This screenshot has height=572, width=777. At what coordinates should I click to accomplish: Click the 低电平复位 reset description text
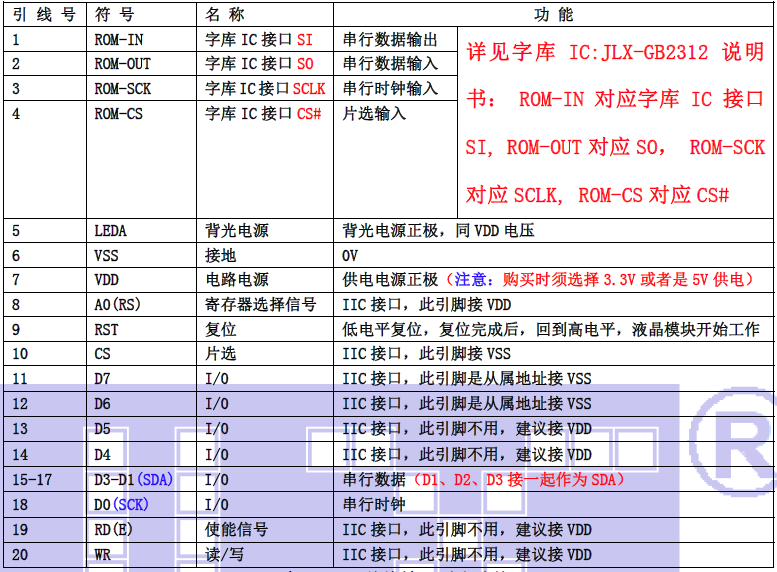point(550,329)
